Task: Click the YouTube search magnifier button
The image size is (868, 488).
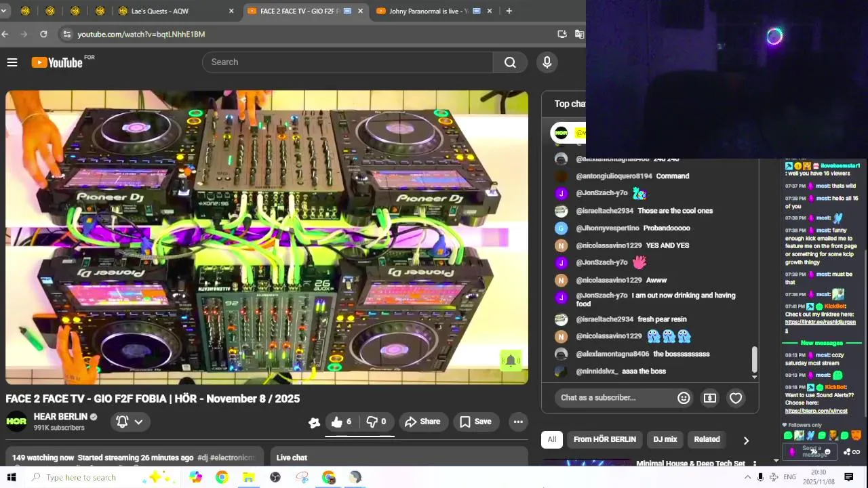Action: coord(510,62)
